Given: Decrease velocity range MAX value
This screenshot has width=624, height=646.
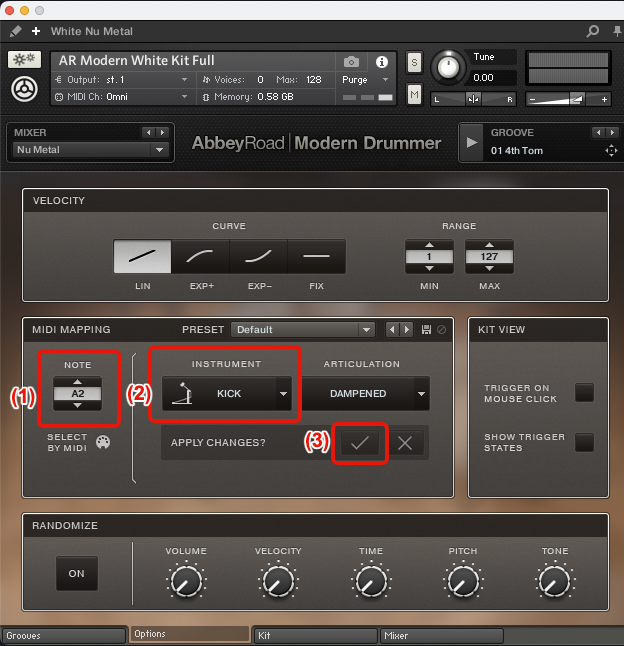Looking at the screenshot, I should pyautogui.click(x=489, y=268).
